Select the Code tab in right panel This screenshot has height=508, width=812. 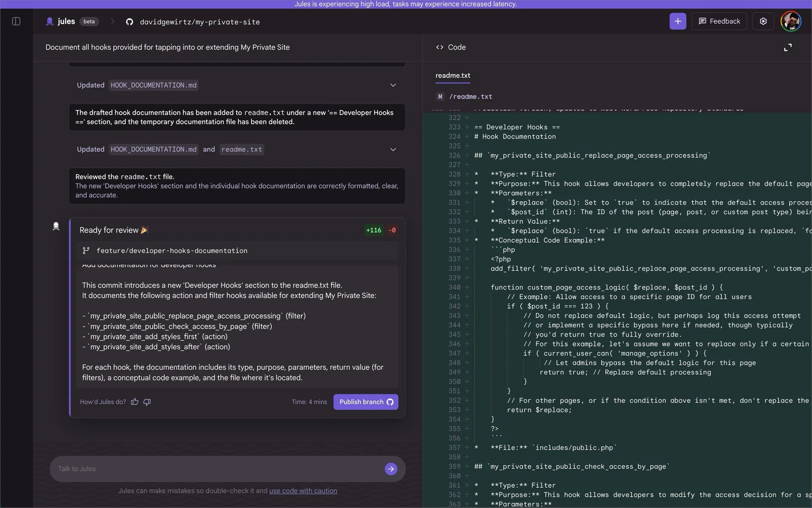point(451,47)
